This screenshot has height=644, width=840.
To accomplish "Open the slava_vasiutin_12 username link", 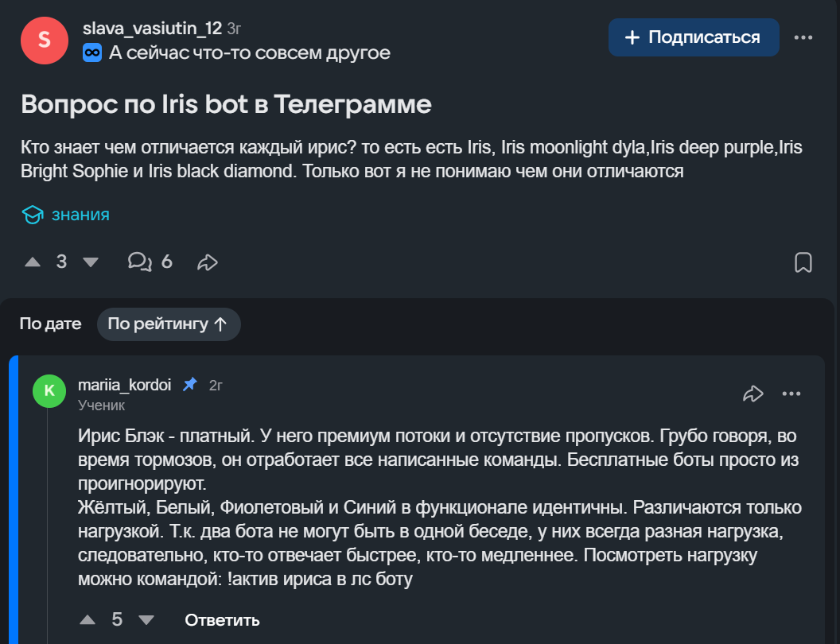I will click(152, 29).
